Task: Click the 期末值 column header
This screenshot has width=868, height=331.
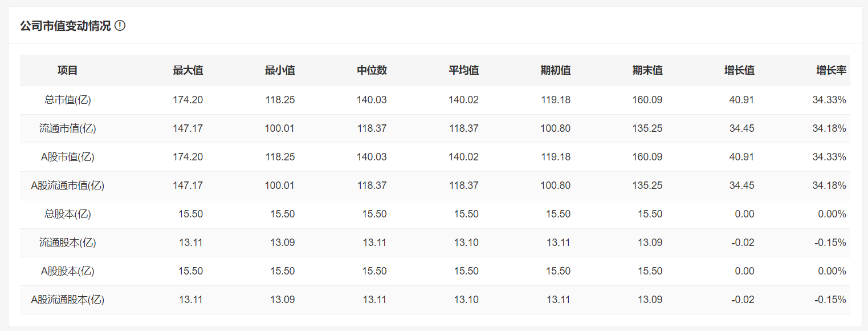Action: [647, 70]
